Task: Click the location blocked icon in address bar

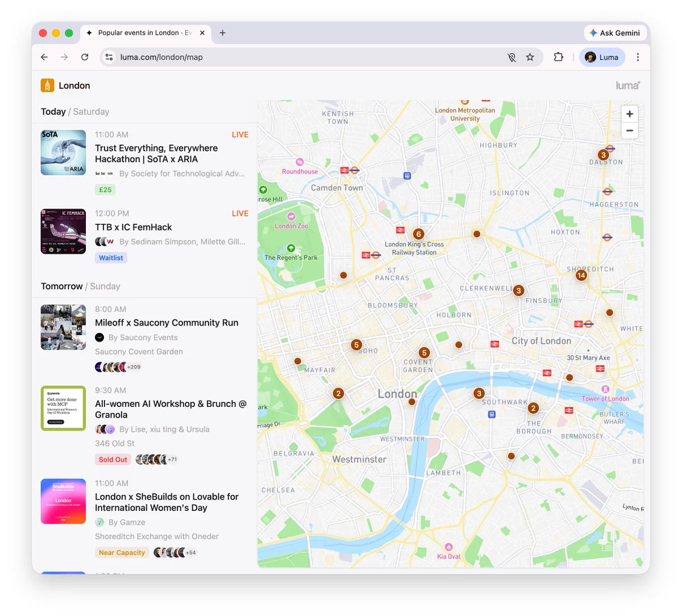Action: pos(511,57)
